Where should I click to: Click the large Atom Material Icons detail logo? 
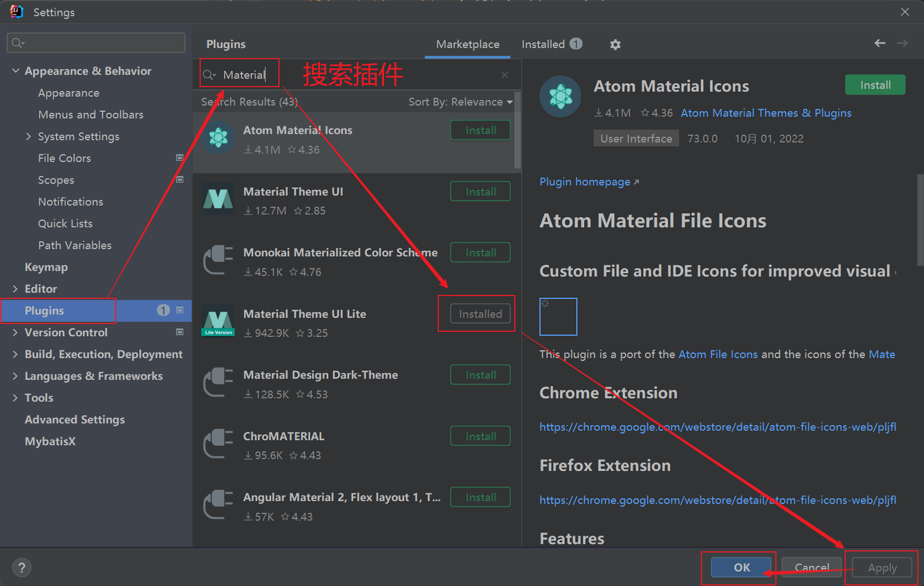click(561, 97)
